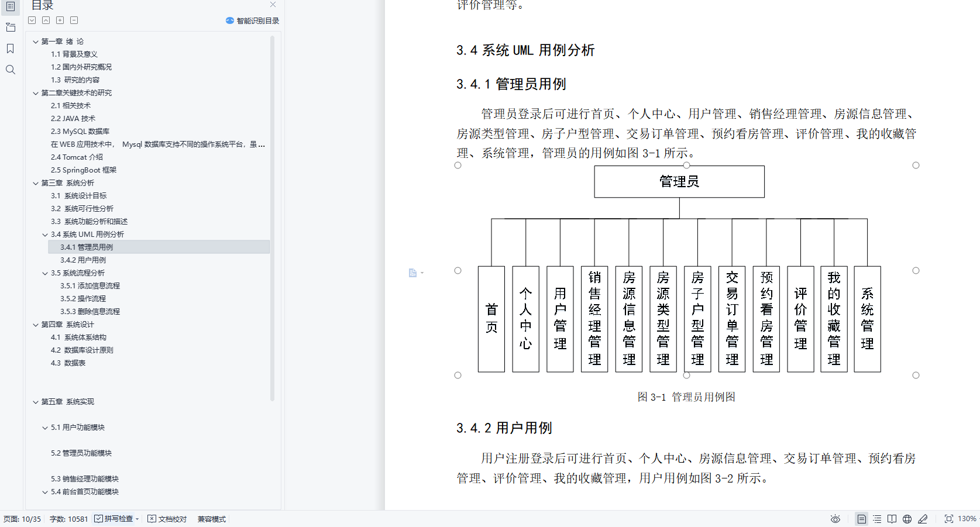Click the minus icon in TOC toolbar
The width and height of the screenshot is (980, 527).
click(74, 20)
